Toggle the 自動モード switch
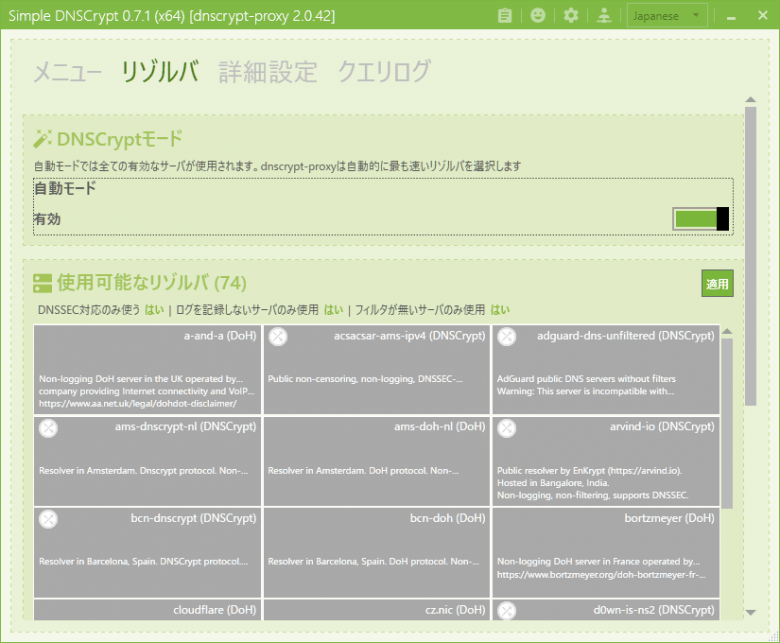The width and height of the screenshot is (780, 643). pyautogui.click(x=700, y=219)
